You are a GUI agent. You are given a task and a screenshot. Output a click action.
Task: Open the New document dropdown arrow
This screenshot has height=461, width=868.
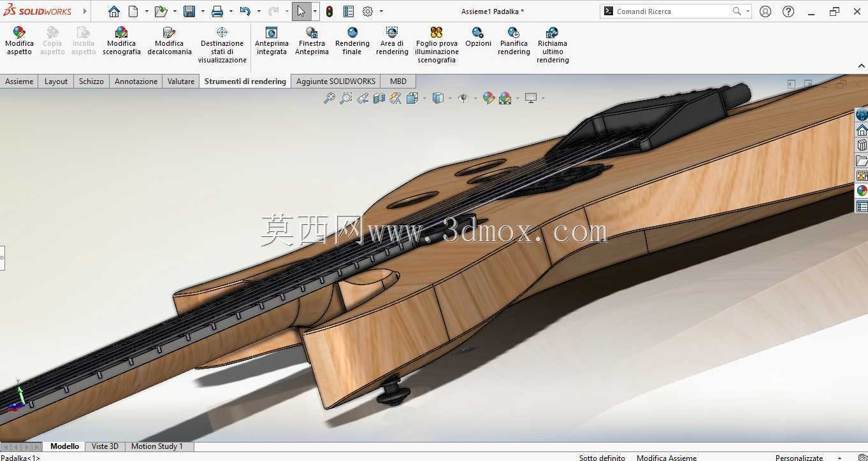click(147, 11)
